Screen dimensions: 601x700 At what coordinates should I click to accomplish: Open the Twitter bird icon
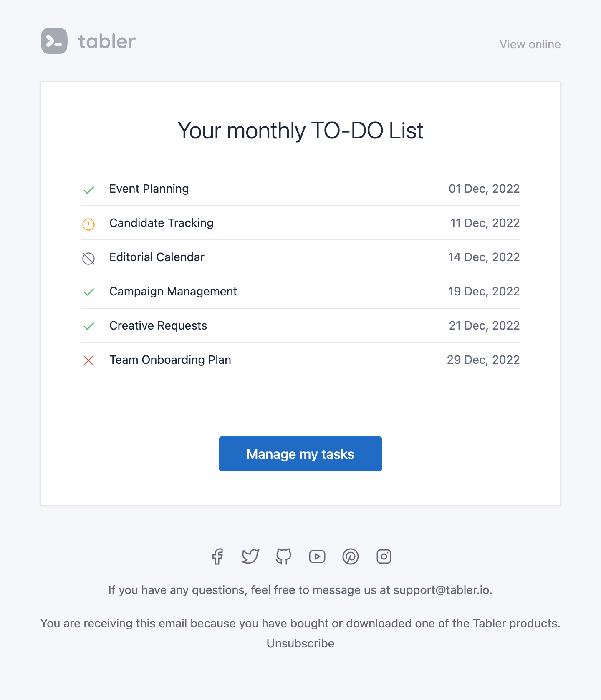click(250, 556)
